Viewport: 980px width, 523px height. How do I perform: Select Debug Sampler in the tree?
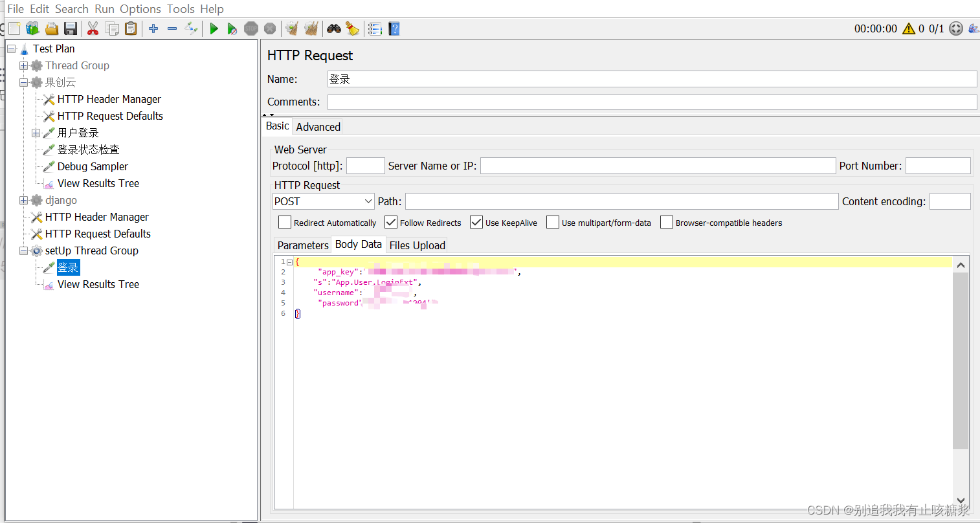93,166
